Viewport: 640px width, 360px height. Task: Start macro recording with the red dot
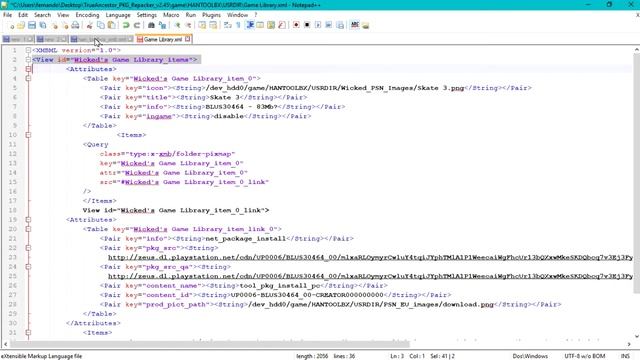[x=296, y=25]
